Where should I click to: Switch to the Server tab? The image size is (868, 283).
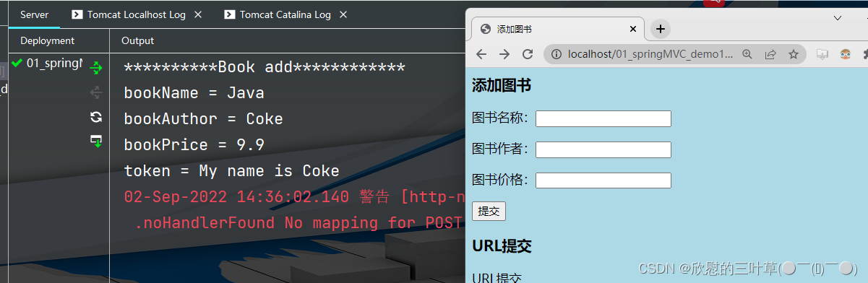point(35,14)
